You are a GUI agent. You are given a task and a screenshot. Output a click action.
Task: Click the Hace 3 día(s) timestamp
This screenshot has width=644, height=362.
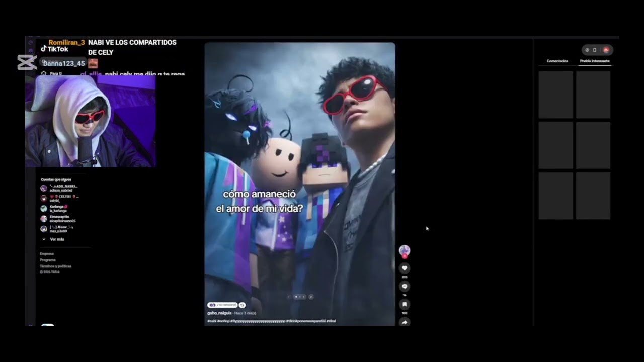point(246,313)
